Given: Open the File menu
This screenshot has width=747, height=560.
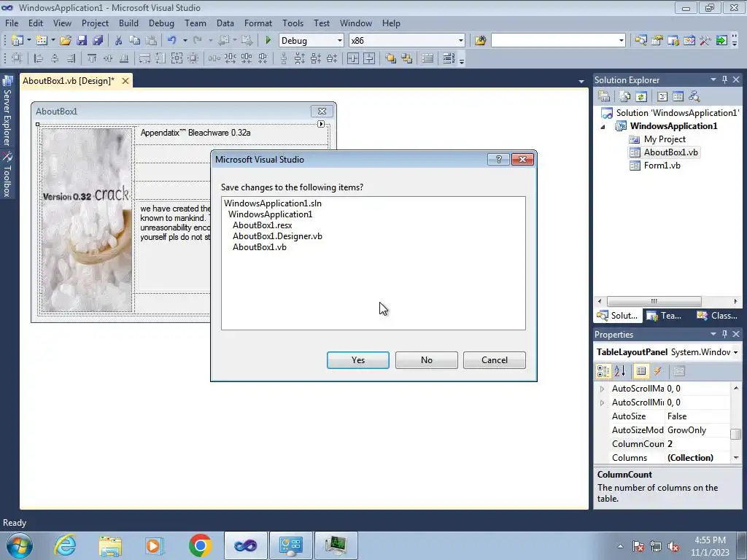Looking at the screenshot, I should [x=12, y=23].
